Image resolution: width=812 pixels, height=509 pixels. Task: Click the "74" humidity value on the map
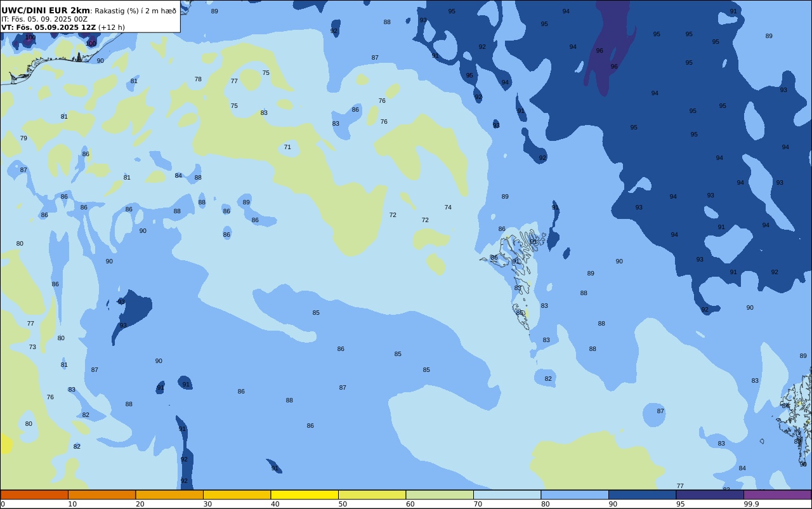click(448, 208)
